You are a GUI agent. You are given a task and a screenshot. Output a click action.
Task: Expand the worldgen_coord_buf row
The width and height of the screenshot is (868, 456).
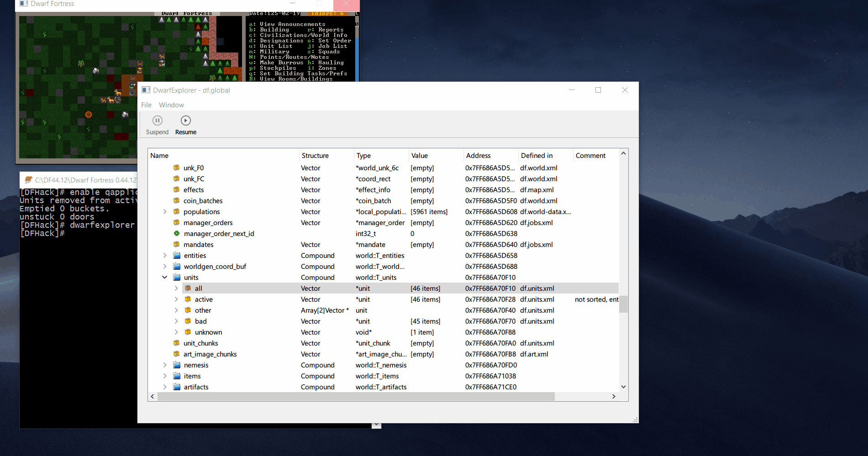coord(165,267)
